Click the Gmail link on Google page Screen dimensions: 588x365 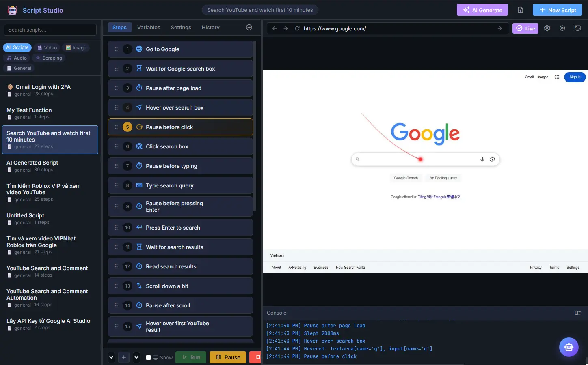[x=529, y=77]
